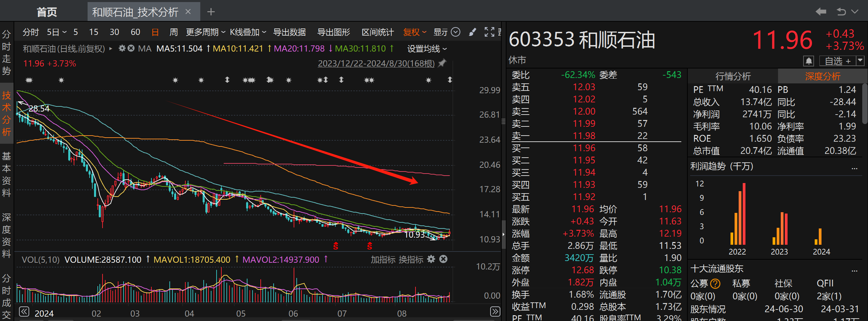
Task: Open the paintbrush drawing tool
Action: tap(472, 32)
